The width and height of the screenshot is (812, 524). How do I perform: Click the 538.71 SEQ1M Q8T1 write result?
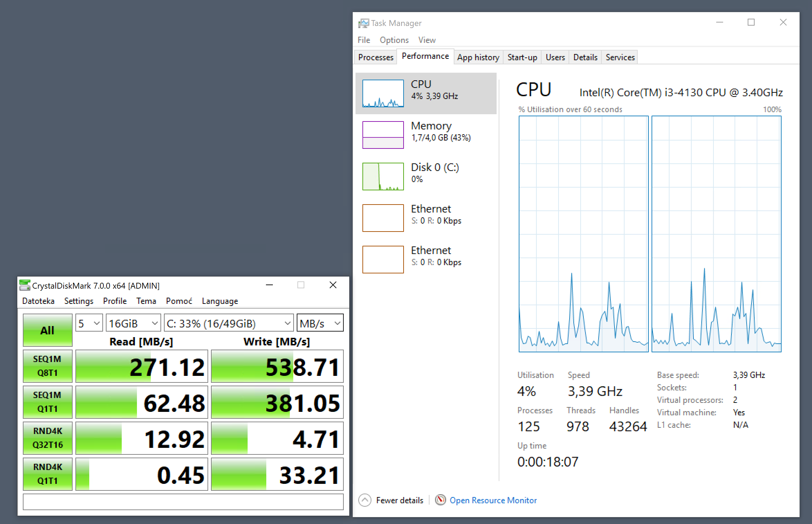[x=277, y=366]
